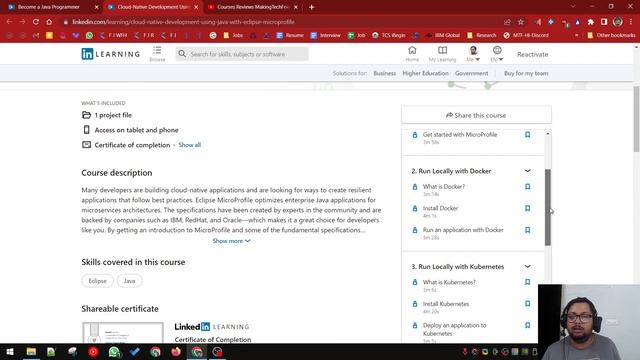Expand description with 'Show more'

pos(231,241)
